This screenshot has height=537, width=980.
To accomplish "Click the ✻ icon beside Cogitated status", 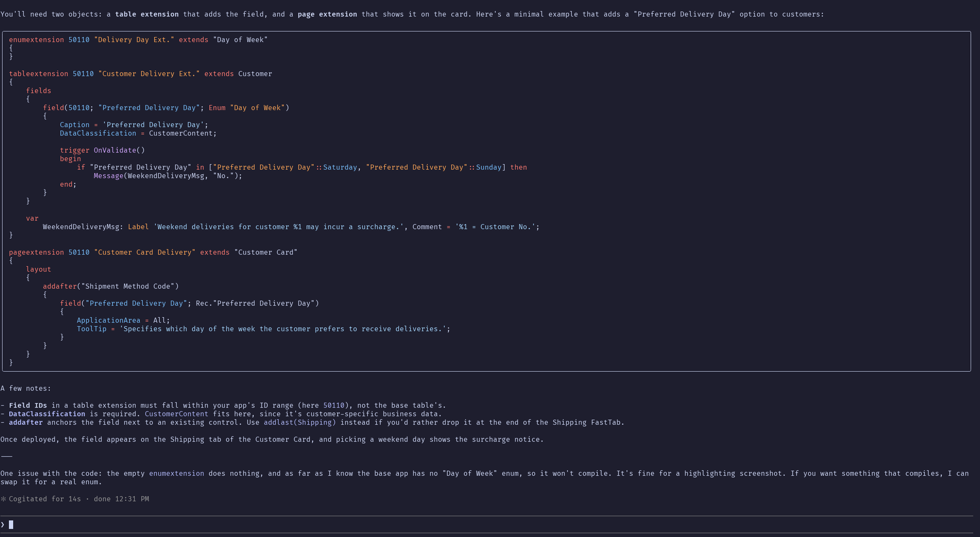I will pos(3,499).
